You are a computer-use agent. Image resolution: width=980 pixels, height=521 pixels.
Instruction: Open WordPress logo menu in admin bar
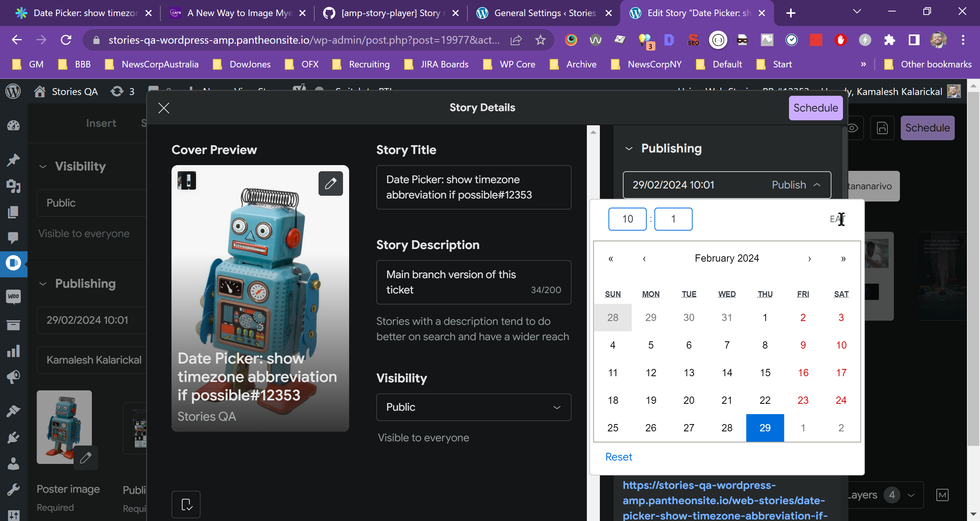click(13, 92)
